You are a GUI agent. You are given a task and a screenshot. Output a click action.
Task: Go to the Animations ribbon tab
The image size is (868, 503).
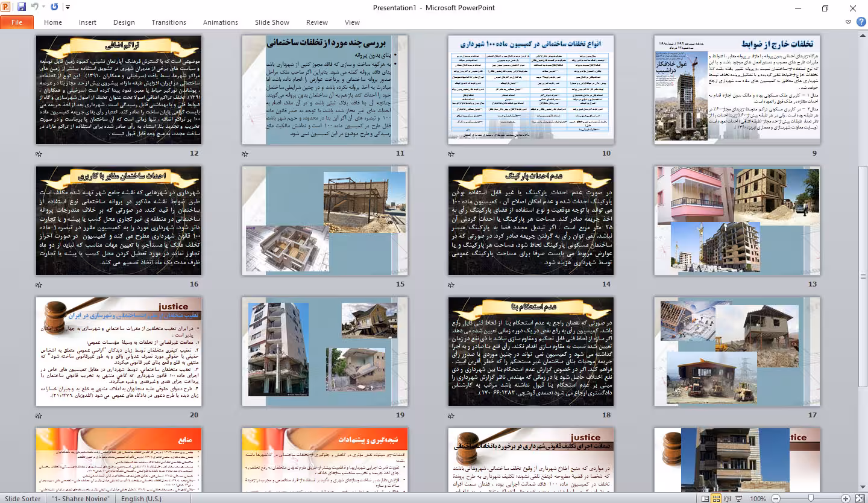221,22
